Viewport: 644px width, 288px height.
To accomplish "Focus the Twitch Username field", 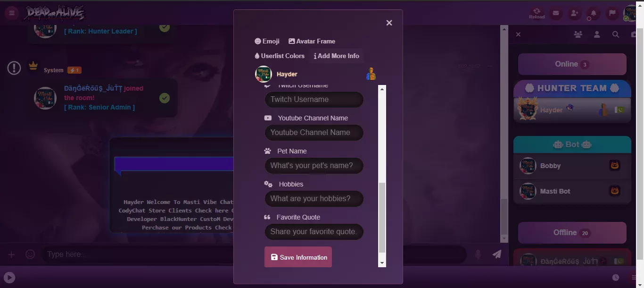I will (314, 99).
